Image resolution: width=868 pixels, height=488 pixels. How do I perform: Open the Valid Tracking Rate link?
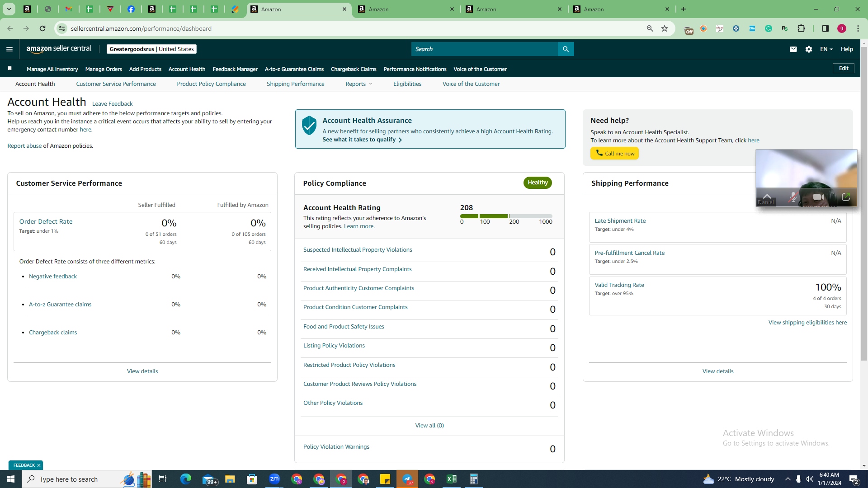tap(619, 285)
